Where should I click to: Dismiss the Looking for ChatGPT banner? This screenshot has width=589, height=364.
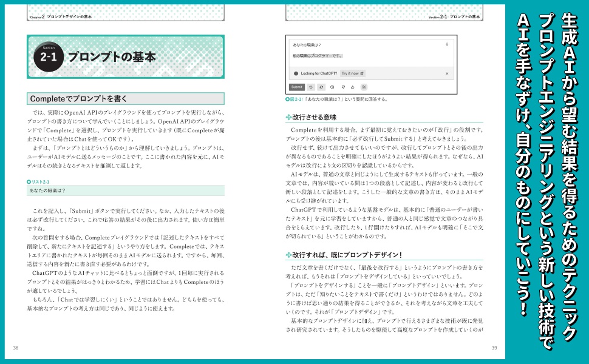pos(447,73)
